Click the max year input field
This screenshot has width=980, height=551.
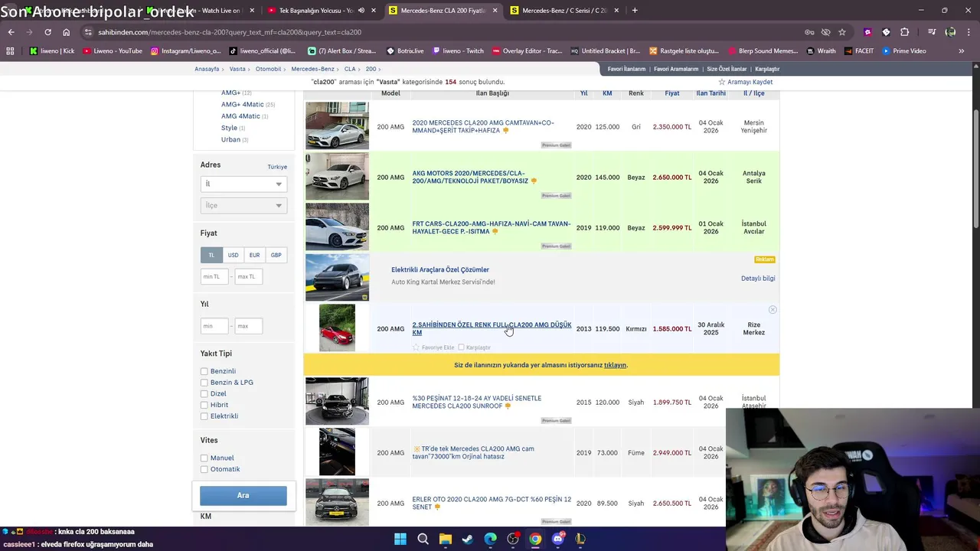[248, 326]
